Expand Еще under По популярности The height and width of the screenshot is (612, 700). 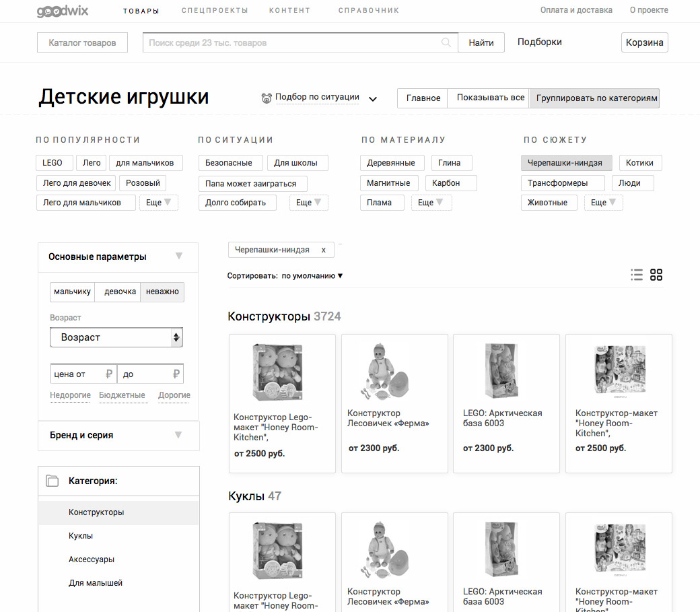coord(158,203)
